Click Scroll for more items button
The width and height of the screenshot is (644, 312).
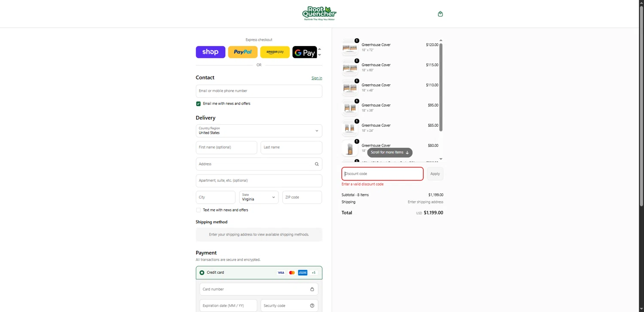point(390,153)
